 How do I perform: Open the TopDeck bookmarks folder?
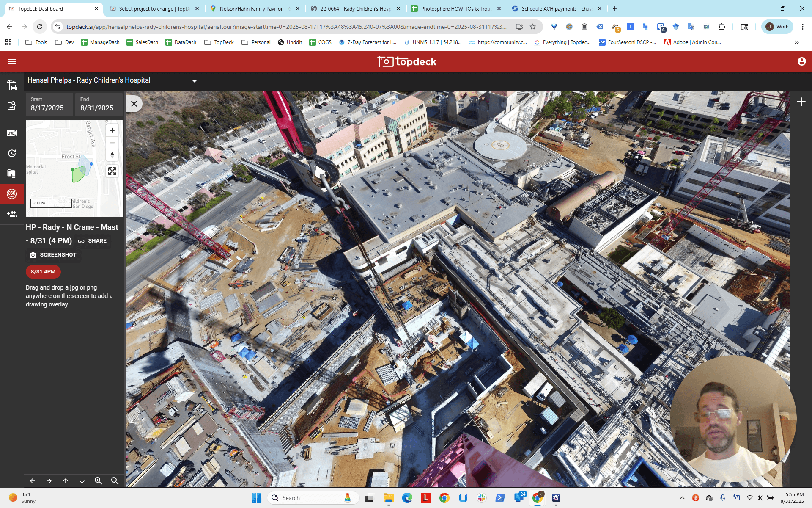(219, 42)
